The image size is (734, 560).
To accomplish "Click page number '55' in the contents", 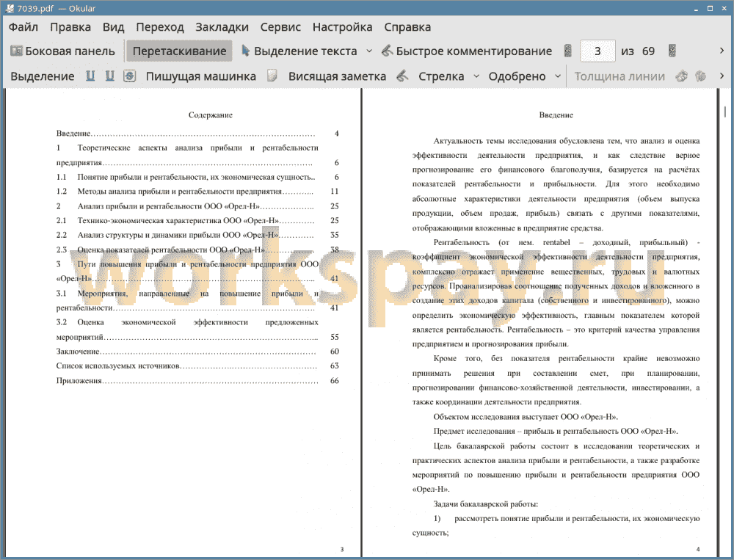I will [x=334, y=337].
